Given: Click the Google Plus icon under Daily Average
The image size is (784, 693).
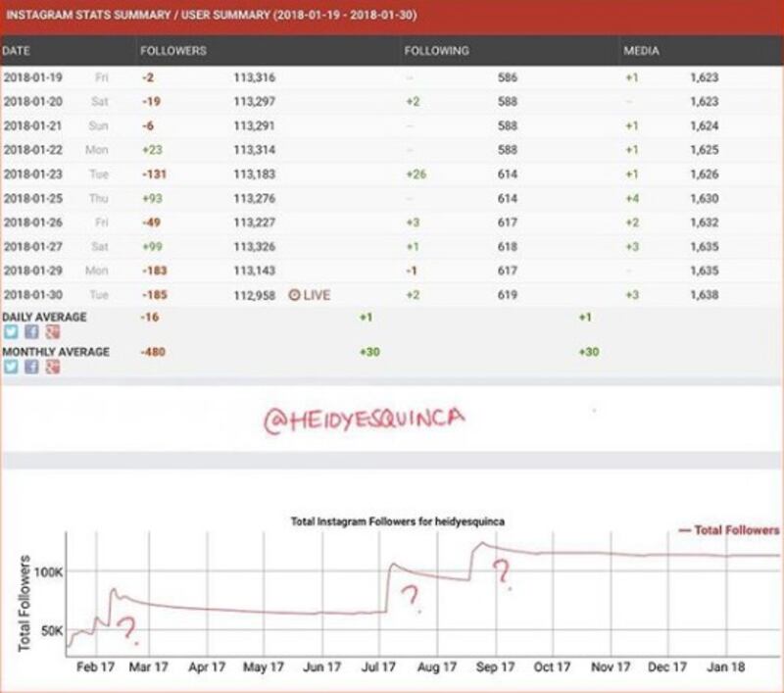Looking at the screenshot, I should [x=53, y=332].
